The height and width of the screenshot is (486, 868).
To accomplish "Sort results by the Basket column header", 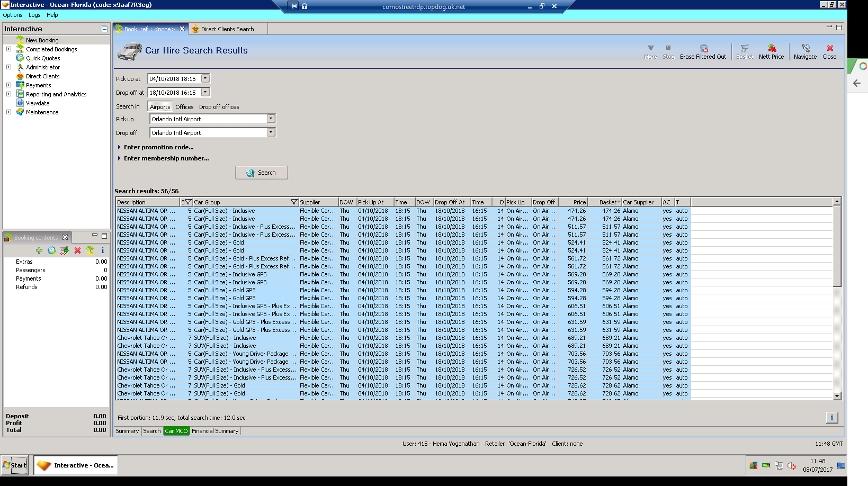I will [x=604, y=202].
